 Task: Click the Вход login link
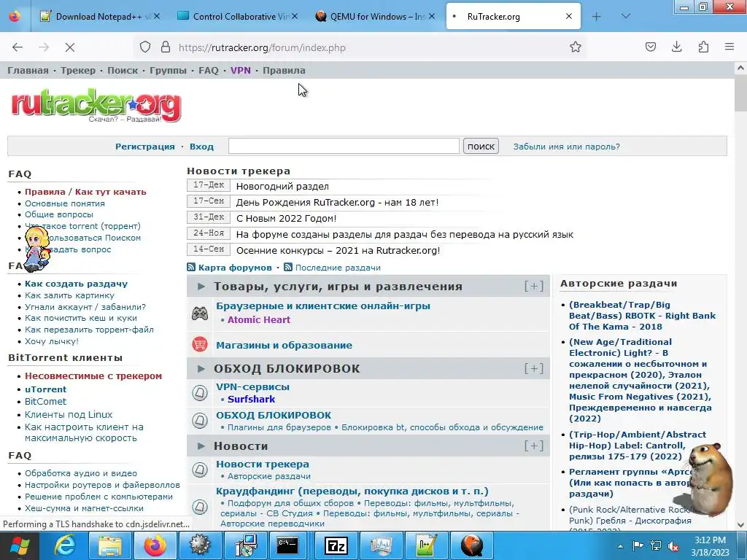tap(201, 147)
